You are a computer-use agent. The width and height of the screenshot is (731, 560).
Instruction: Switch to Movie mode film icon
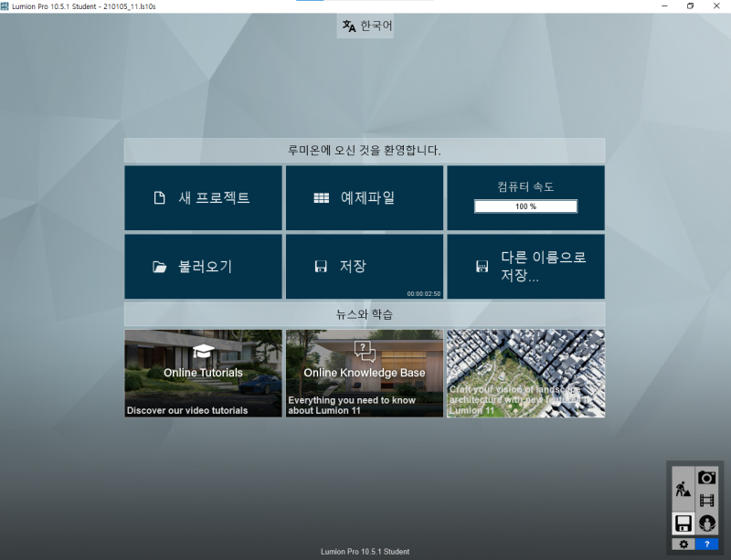tap(706, 501)
